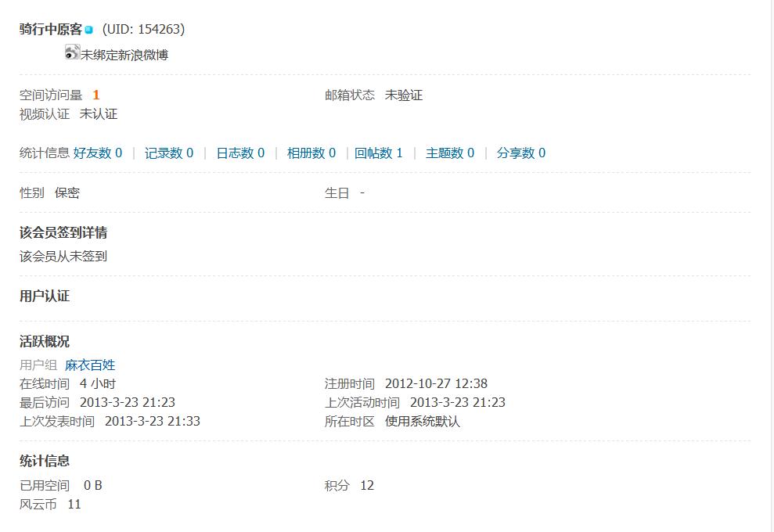774x532 pixels.
Task: Click the 积分 value 12
Action: [367, 486]
